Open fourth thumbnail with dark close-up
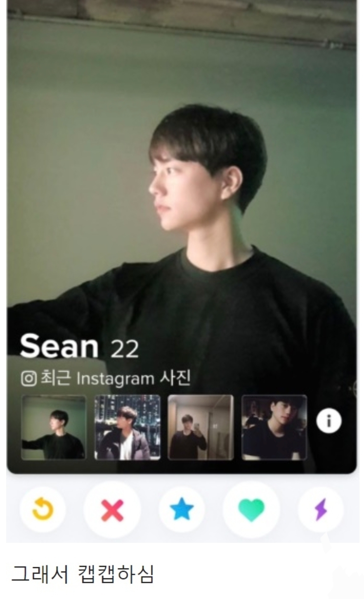This screenshot has width=364, height=599. click(x=274, y=428)
